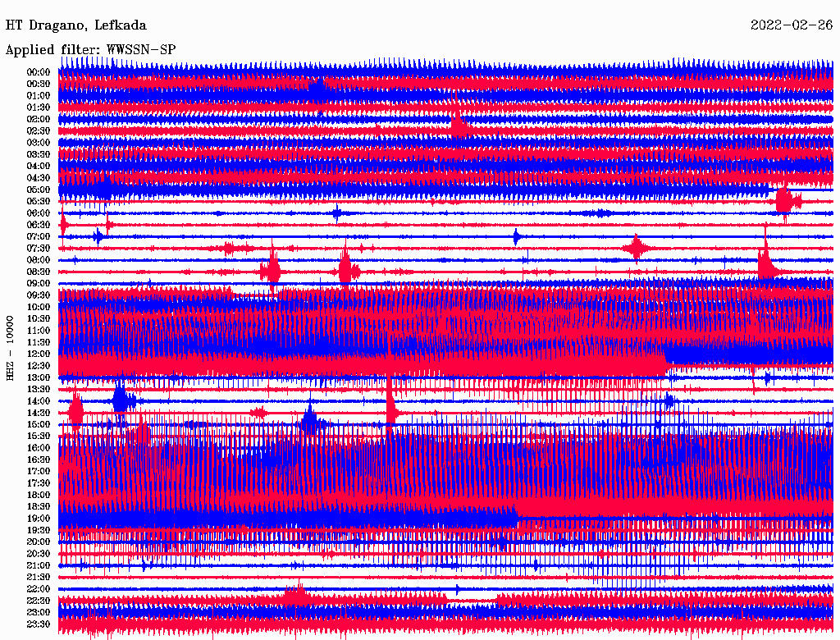Click the 09:00 time label

pos(39,283)
